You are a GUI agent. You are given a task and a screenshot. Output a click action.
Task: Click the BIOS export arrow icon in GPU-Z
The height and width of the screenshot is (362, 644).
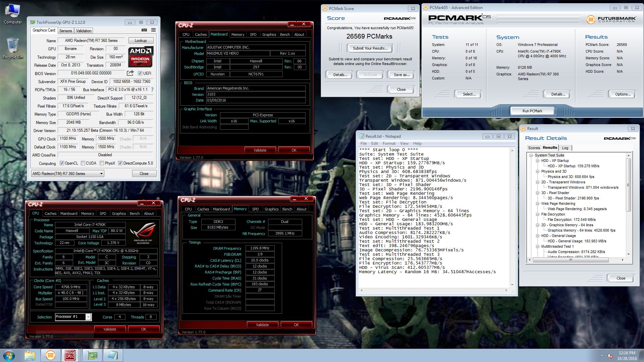(130, 73)
